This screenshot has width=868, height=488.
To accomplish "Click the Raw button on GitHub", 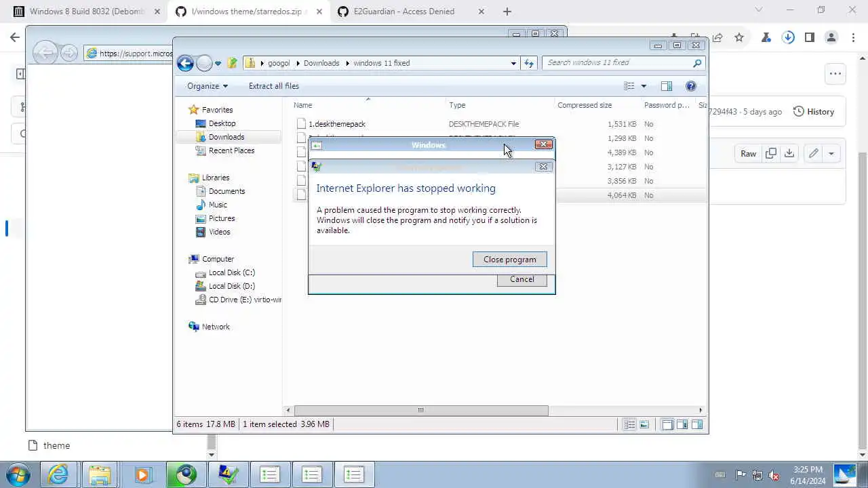I will [x=748, y=154].
